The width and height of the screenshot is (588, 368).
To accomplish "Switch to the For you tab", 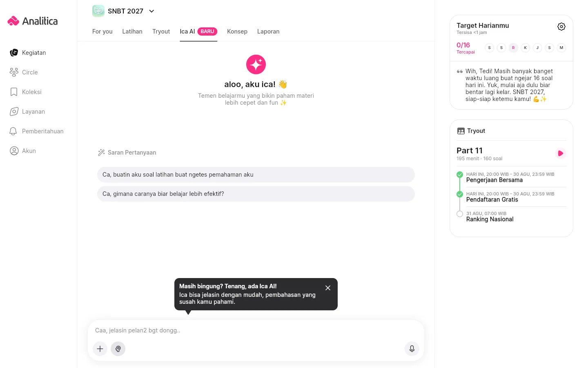I will 102,31.
